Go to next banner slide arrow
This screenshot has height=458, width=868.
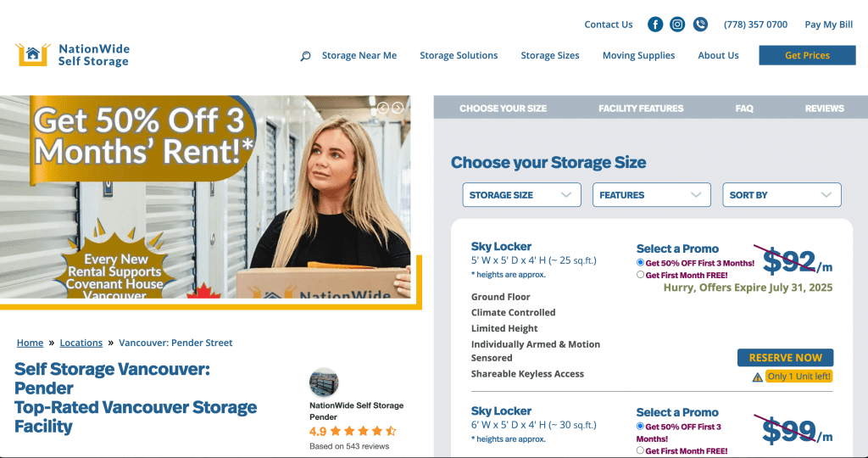(x=398, y=108)
